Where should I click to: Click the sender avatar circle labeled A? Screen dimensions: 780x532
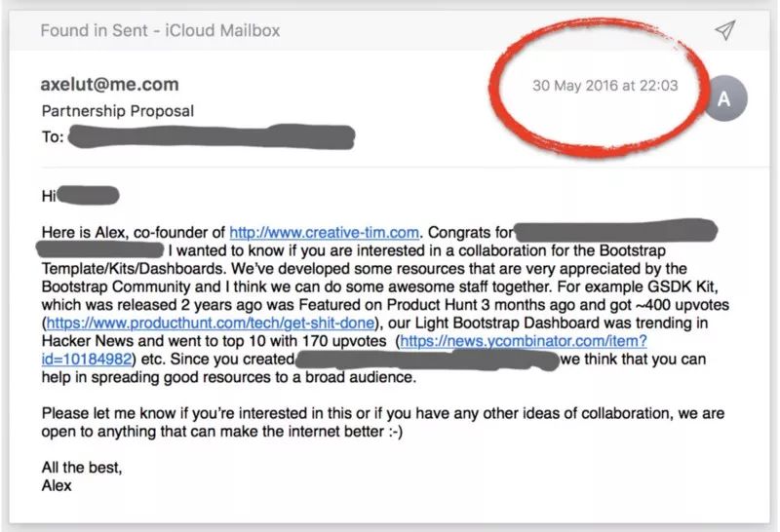723,99
